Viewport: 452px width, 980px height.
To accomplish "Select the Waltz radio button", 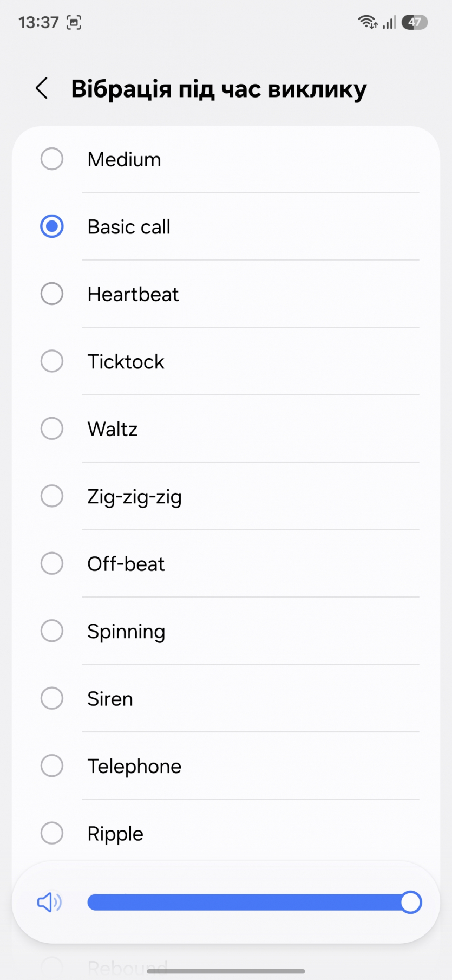I will click(52, 429).
